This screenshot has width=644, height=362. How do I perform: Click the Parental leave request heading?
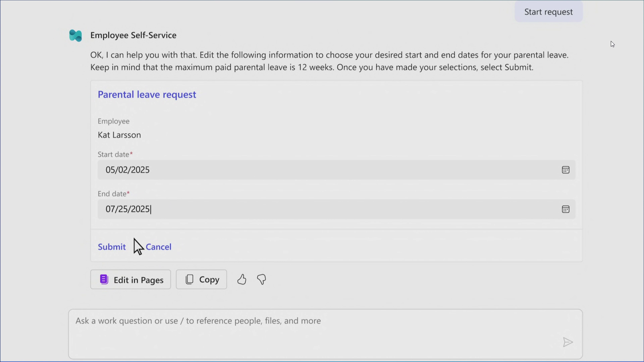[147, 95]
